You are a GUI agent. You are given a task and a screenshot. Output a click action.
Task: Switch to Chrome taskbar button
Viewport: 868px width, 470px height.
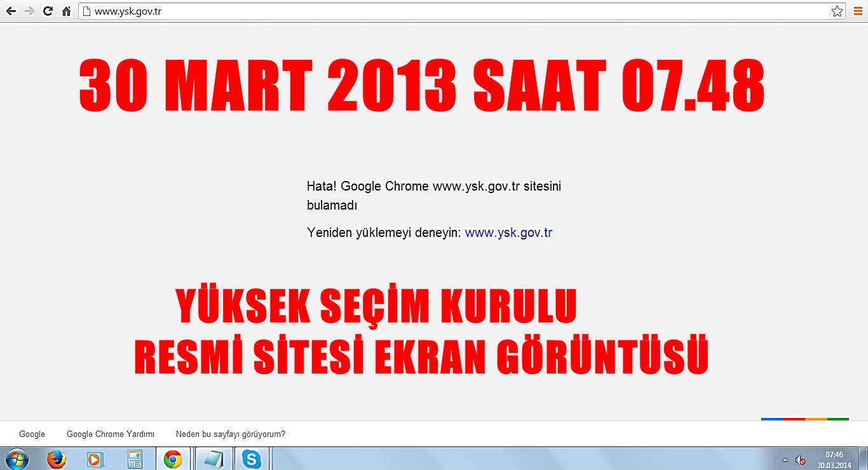[x=173, y=459]
